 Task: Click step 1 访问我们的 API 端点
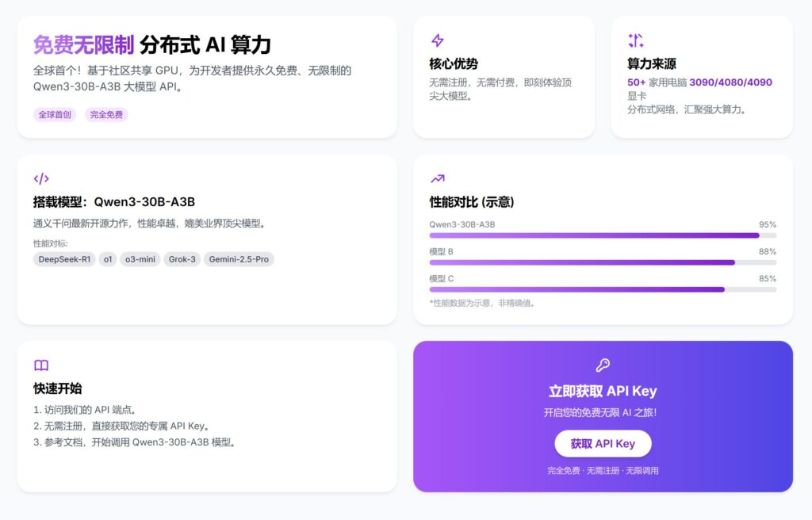[85, 410]
